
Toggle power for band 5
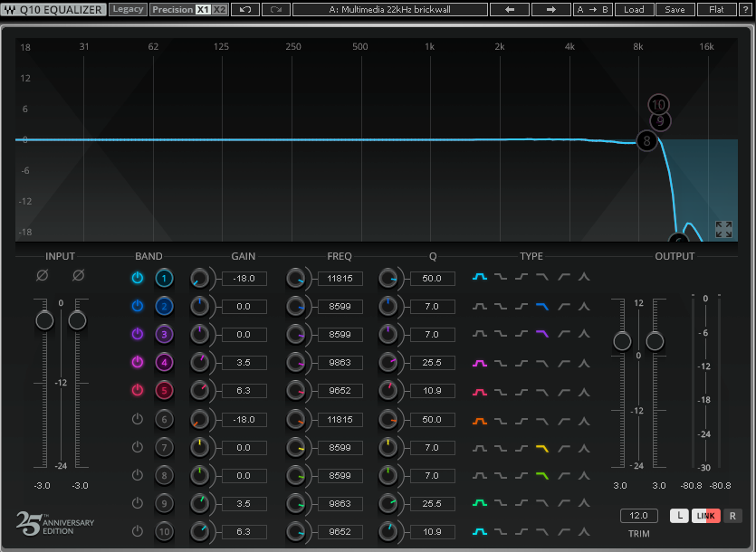tap(138, 389)
